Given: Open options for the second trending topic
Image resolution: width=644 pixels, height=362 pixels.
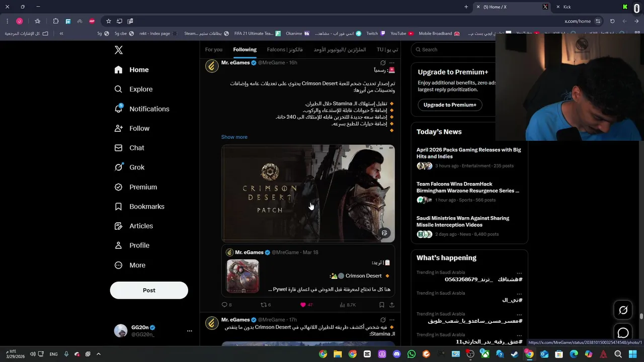Looking at the screenshot, I should 519,294.
